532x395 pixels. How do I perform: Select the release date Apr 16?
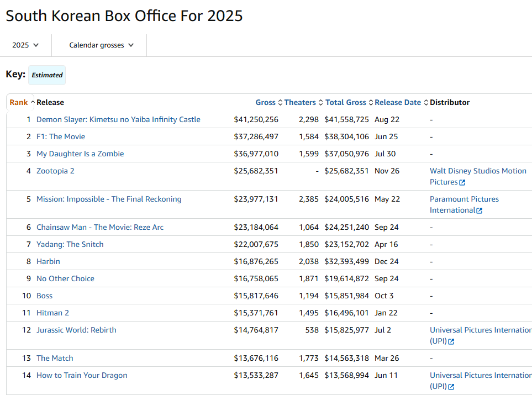pyautogui.click(x=386, y=244)
